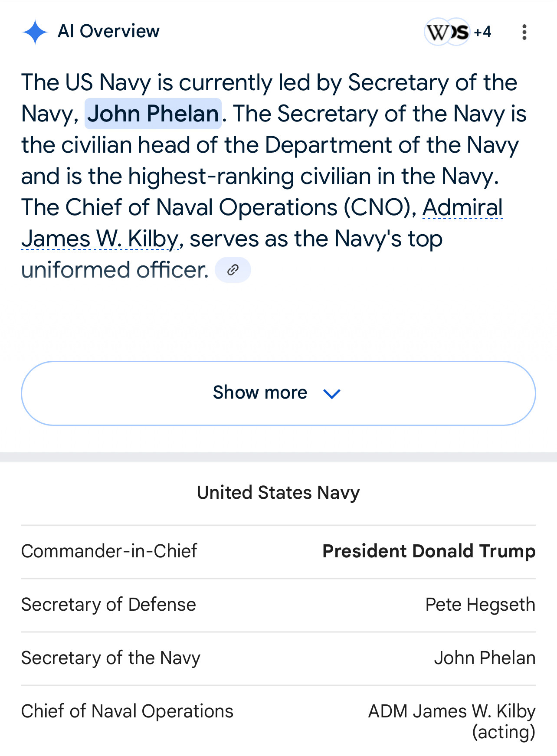This screenshot has height=756, width=557.
Task: Click the link chip after "uniformed officer"
Action: point(233,270)
